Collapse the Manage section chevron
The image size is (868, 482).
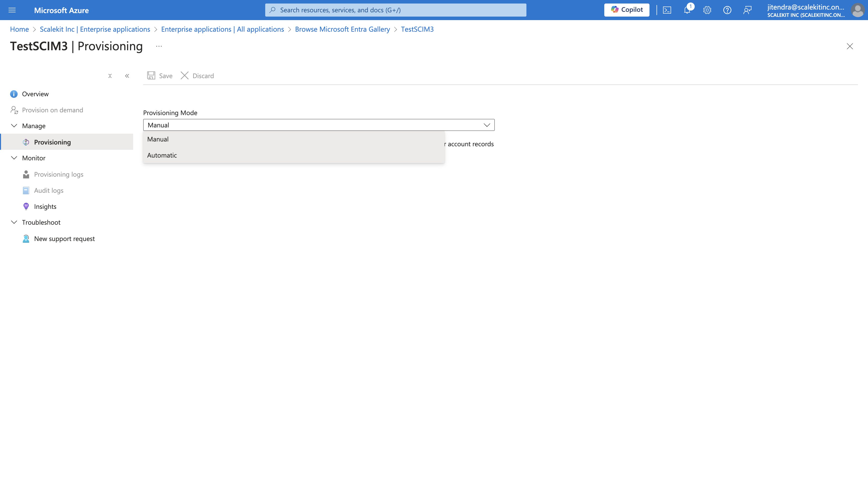click(x=14, y=126)
